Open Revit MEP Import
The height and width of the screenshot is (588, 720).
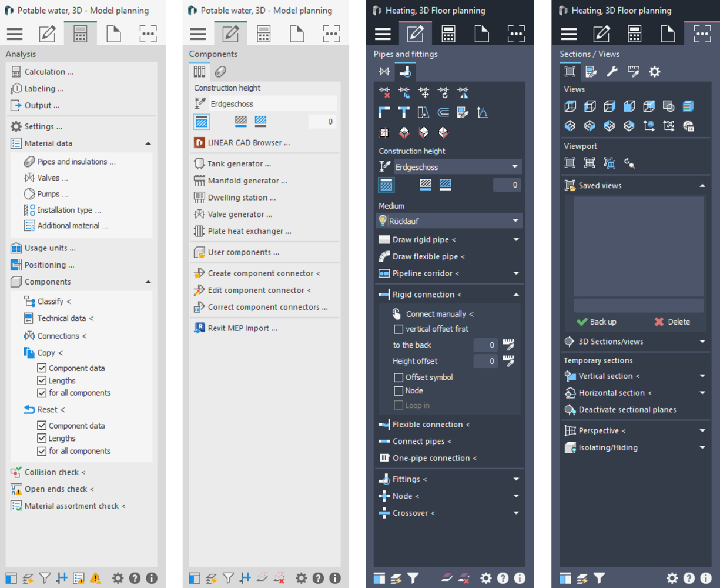point(236,329)
